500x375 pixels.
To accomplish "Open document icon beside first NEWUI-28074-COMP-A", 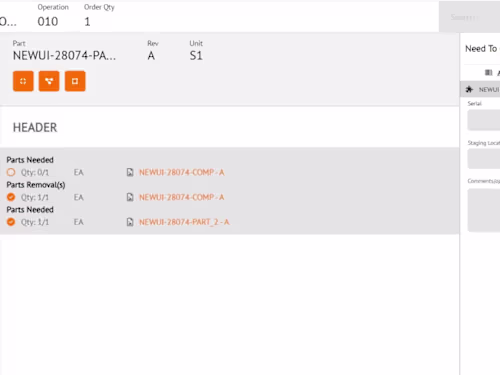I will pyautogui.click(x=130, y=172).
